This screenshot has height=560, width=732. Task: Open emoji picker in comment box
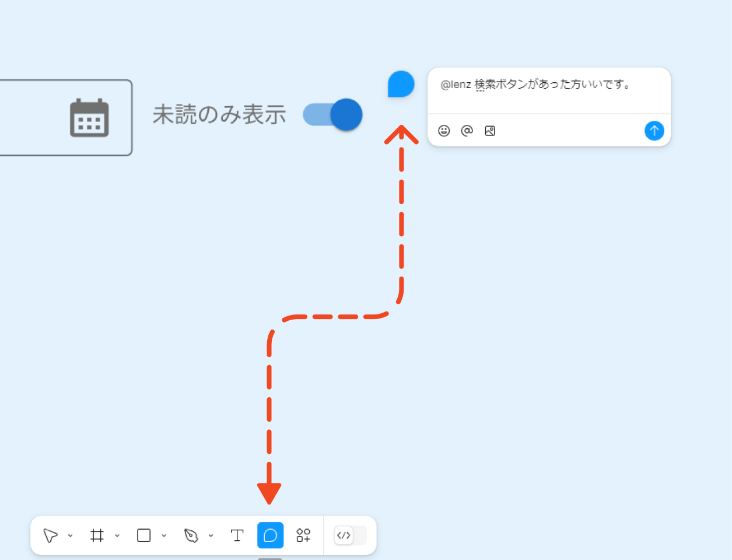pos(444,131)
